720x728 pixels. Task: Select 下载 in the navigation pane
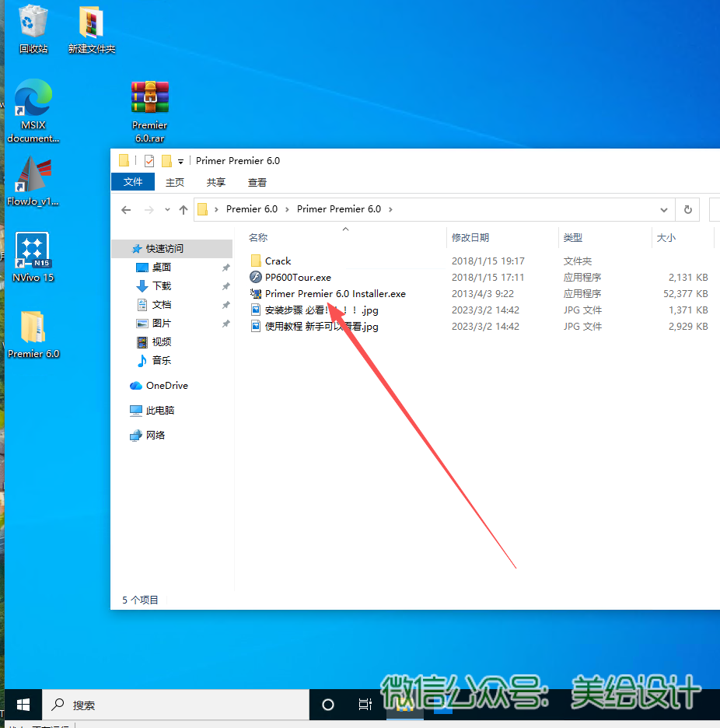click(162, 286)
